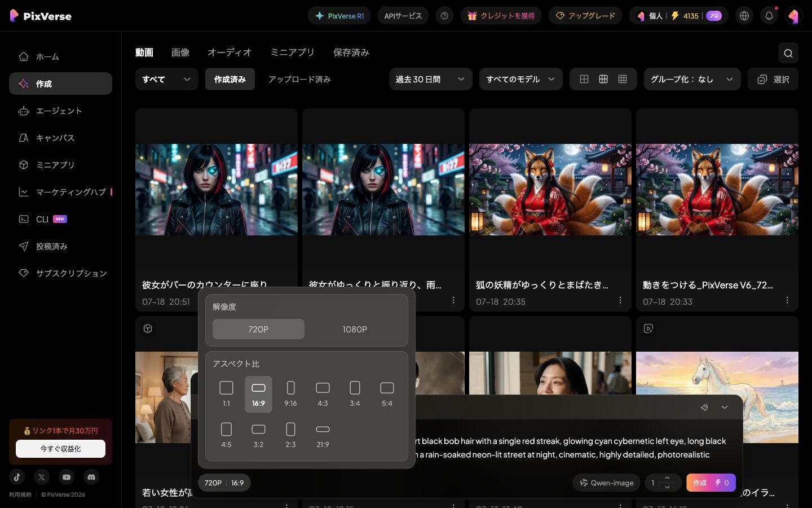This screenshot has width=812, height=508.
Task: Switch to ミニアプリ tab
Action: click(293, 52)
